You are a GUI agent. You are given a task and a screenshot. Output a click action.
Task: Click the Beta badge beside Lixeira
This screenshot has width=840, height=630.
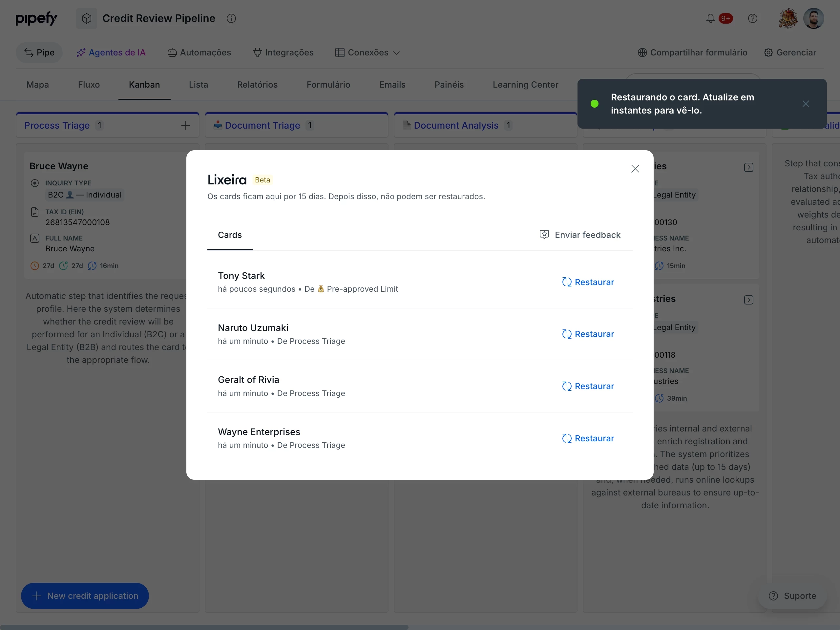click(262, 180)
